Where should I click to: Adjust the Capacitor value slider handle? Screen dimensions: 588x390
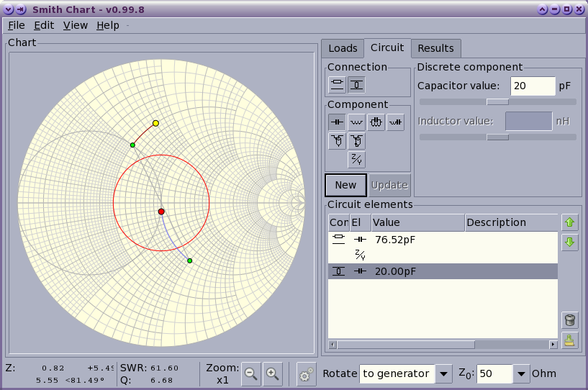pyautogui.click(x=497, y=101)
